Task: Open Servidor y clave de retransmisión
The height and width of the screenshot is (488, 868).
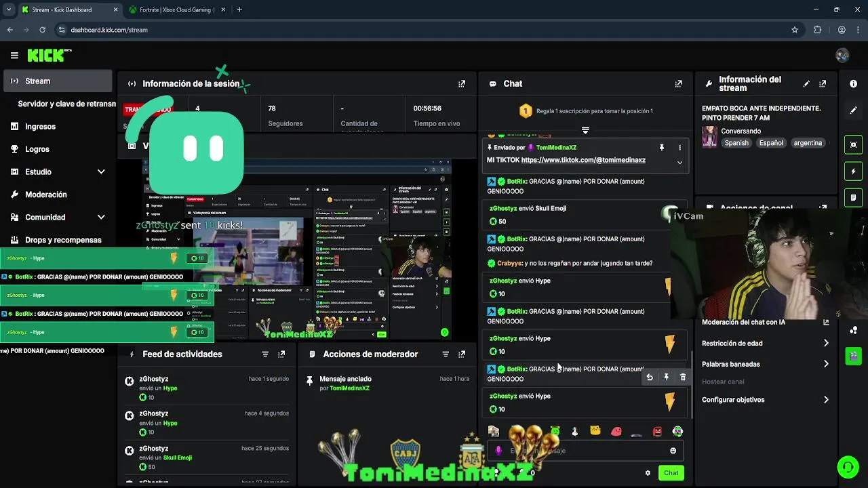Action: tap(66, 104)
